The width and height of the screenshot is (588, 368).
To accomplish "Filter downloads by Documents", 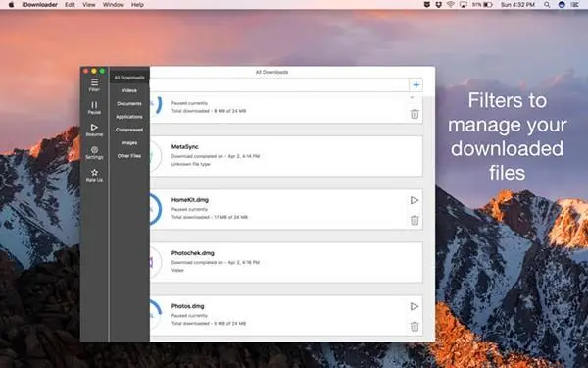I will click(129, 104).
